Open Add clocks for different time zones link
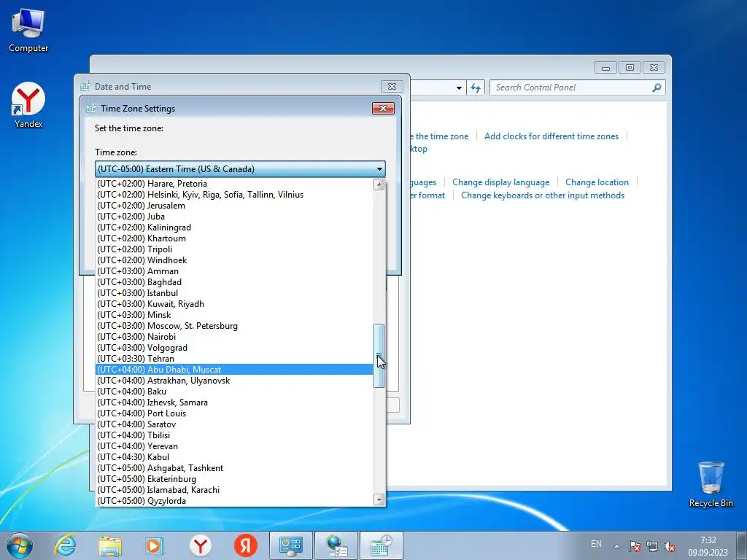The height and width of the screenshot is (560, 747). pyautogui.click(x=551, y=136)
